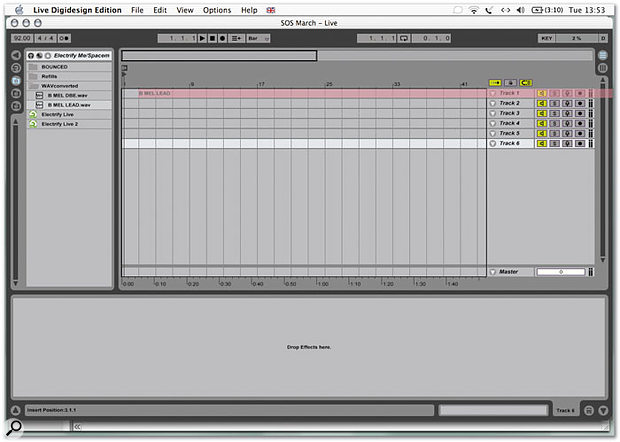Arm Track 5 for recording
Screen dimensions: 620x442
pos(580,134)
